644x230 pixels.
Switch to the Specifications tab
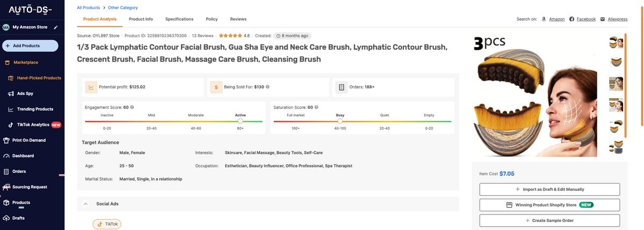[179, 19]
